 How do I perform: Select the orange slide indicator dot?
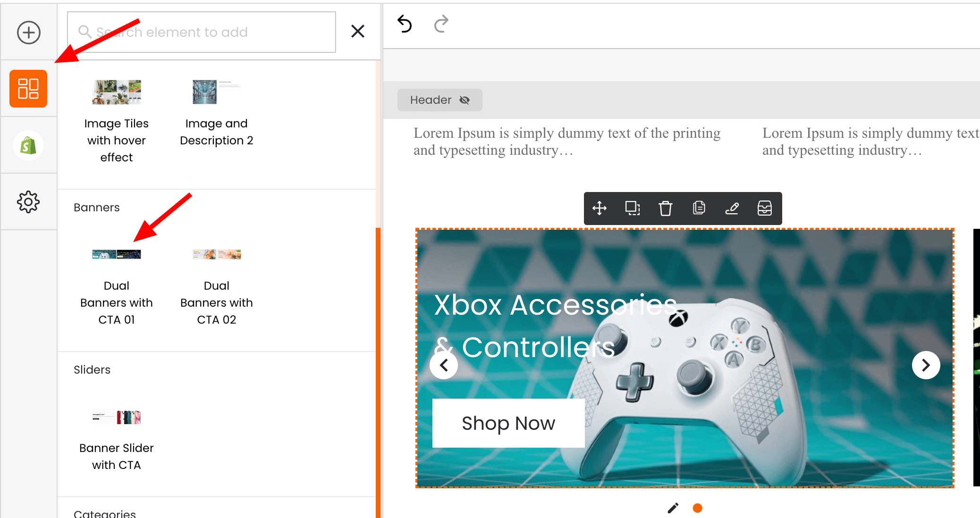tap(697, 508)
